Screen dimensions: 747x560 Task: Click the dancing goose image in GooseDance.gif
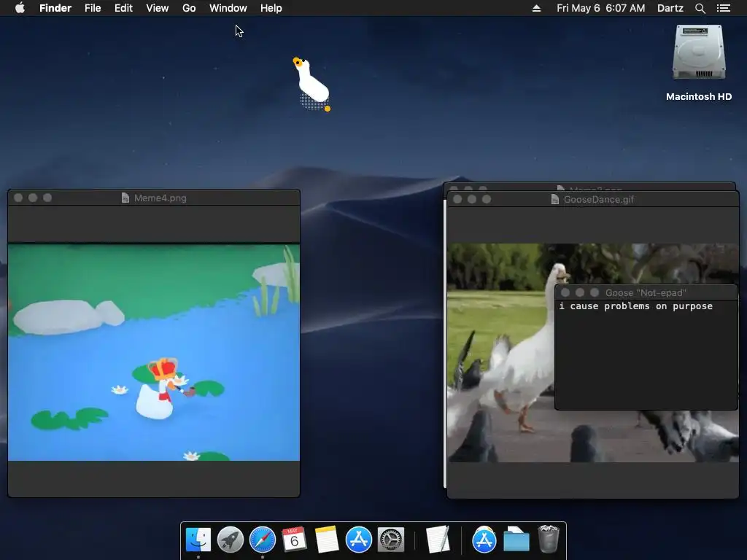pyautogui.click(x=500, y=353)
